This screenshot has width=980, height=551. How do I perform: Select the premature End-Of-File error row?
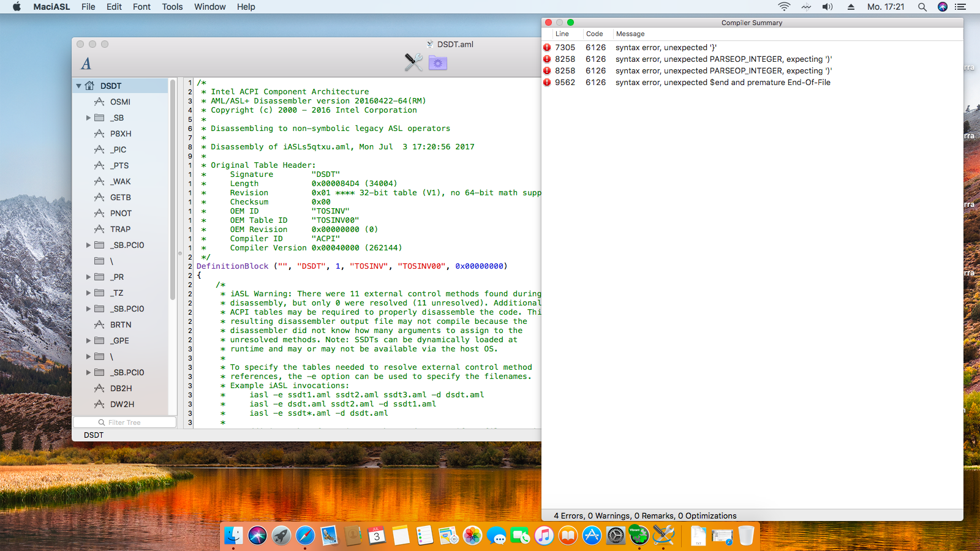pyautogui.click(x=723, y=83)
